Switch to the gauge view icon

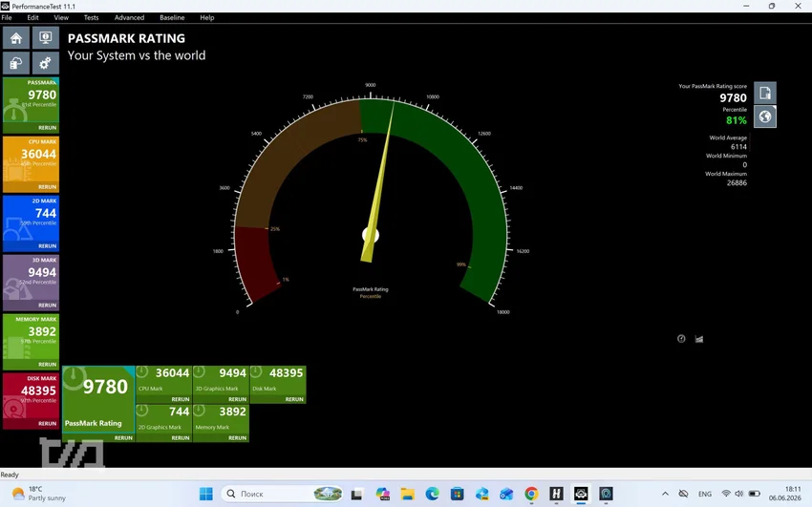[x=681, y=339]
